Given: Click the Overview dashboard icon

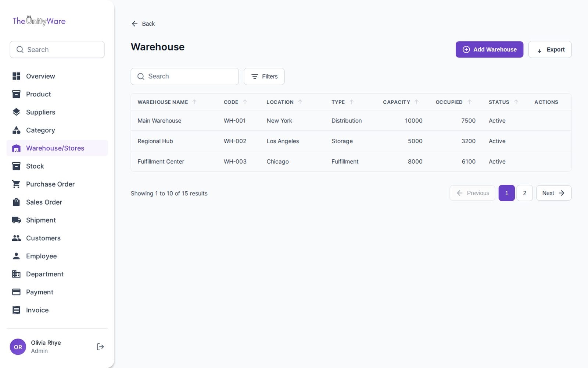Looking at the screenshot, I should 16,76.
